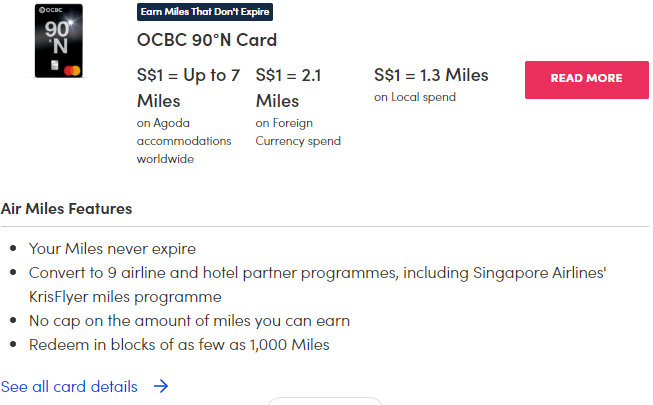Screen dimensions: 653x405
Task: Click the Redeem in blocks of 1,000 Miles bullet
Action: click(x=179, y=345)
